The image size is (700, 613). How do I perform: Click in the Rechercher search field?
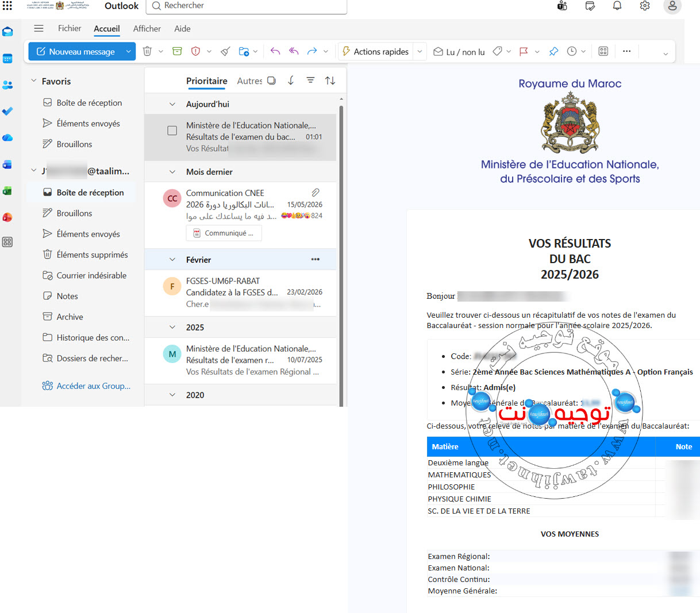point(247,6)
